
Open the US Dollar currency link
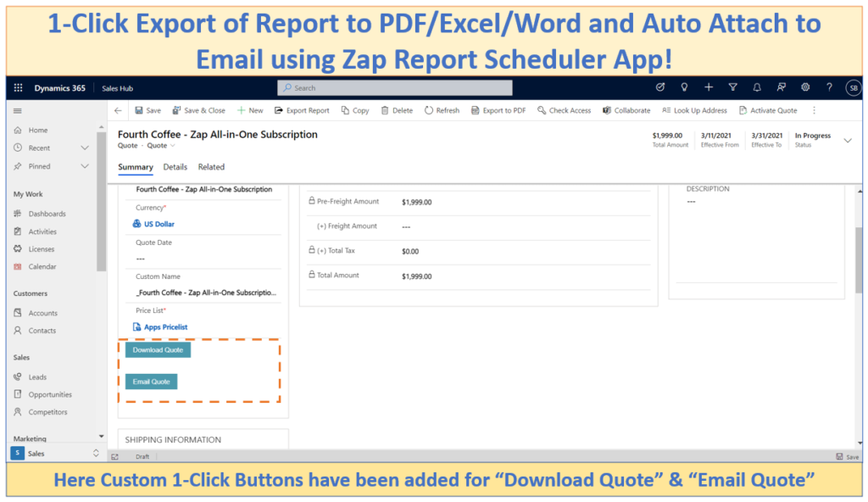pos(159,225)
